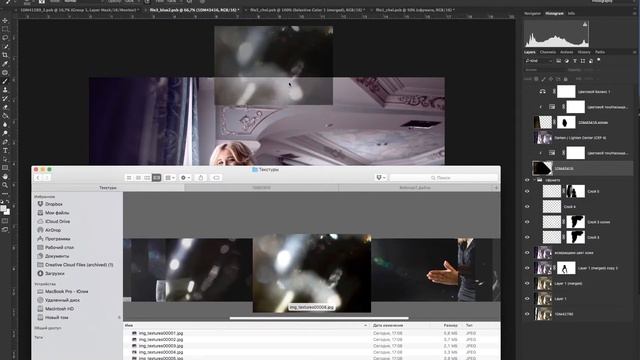Click the foreground color swatch

pos(3,209)
